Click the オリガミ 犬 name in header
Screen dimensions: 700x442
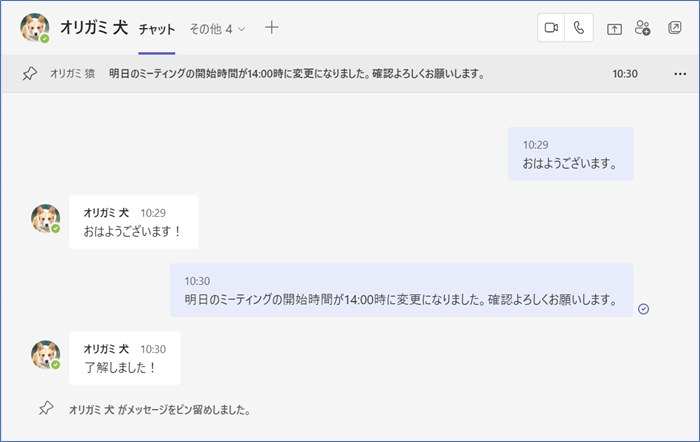94,28
